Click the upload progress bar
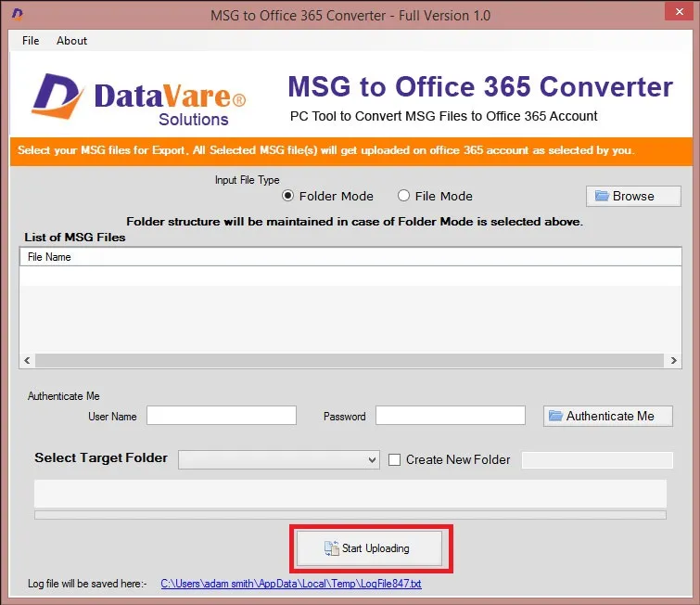The image size is (700, 605). [350, 515]
